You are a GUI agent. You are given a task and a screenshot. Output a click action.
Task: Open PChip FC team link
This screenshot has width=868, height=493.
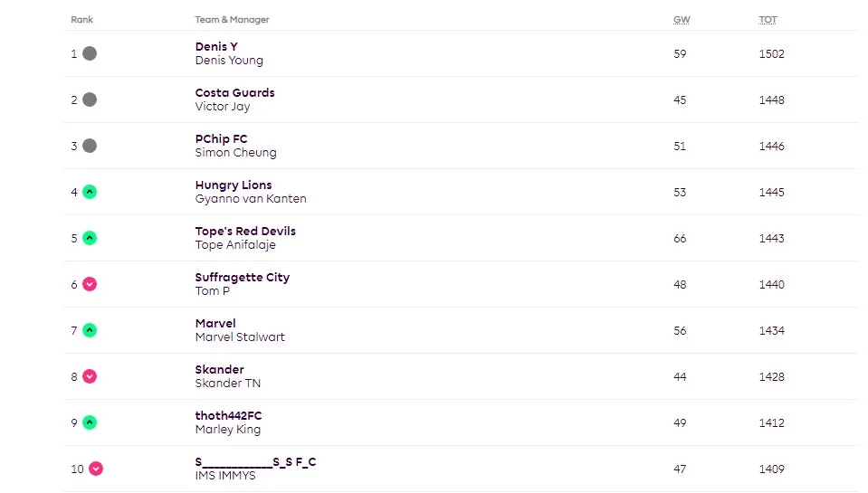coord(221,139)
